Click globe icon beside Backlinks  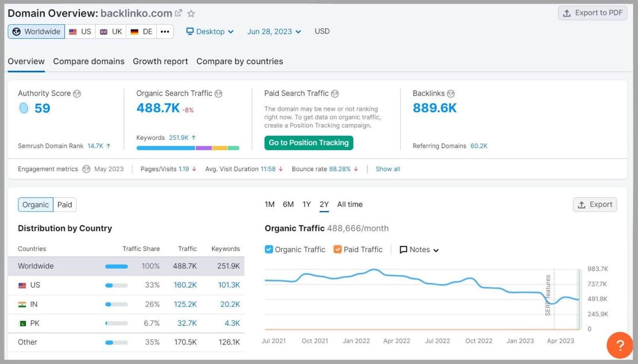451,94
